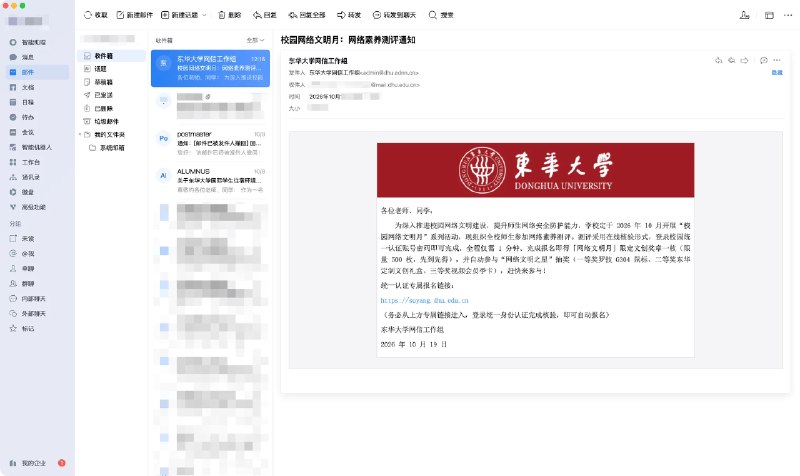800x476 pixels.
Task: Click the 回复 (Reply) toolbar button
Action: tap(265, 15)
